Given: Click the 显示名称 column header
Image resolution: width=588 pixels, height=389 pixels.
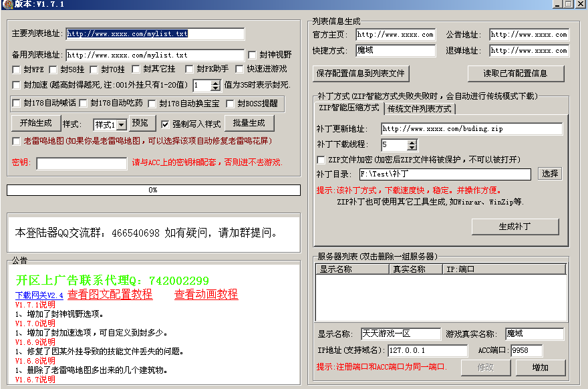Looking at the screenshot, I should [x=353, y=269].
